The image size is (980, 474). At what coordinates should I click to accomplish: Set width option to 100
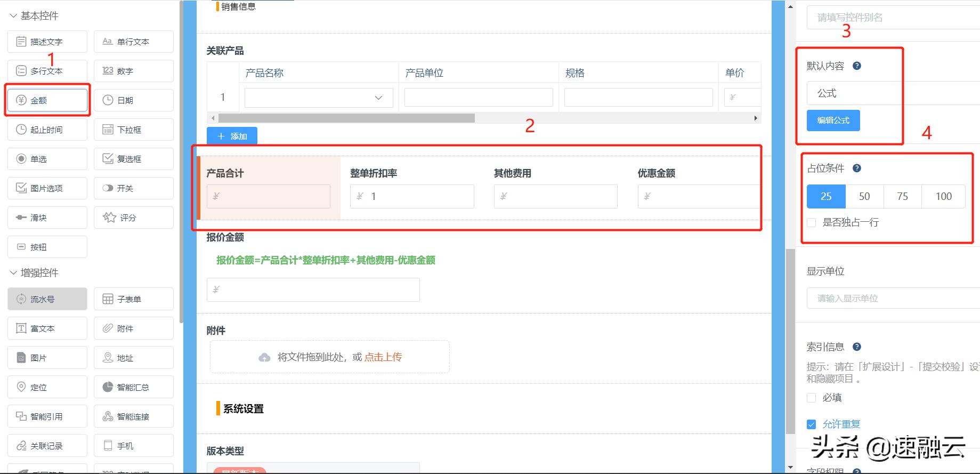[943, 196]
